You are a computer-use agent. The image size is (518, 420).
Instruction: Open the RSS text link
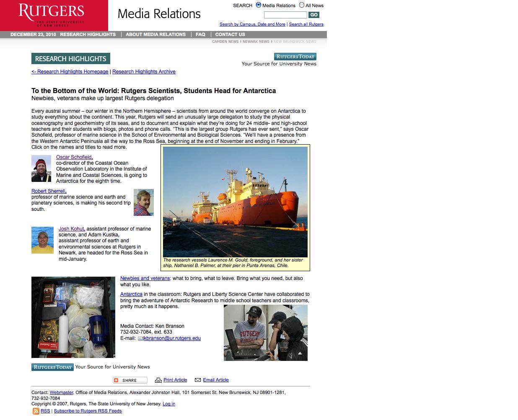click(45, 411)
